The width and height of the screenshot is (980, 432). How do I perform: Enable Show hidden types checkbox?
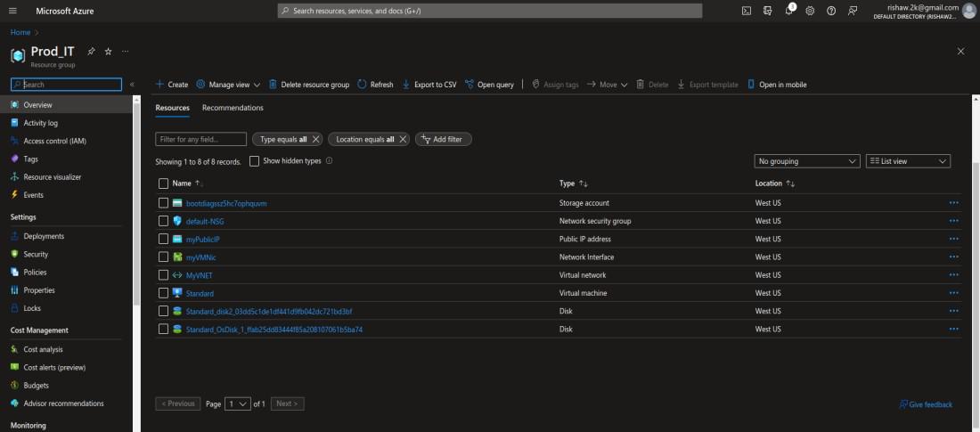pyautogui.click(x=255, y=161)
